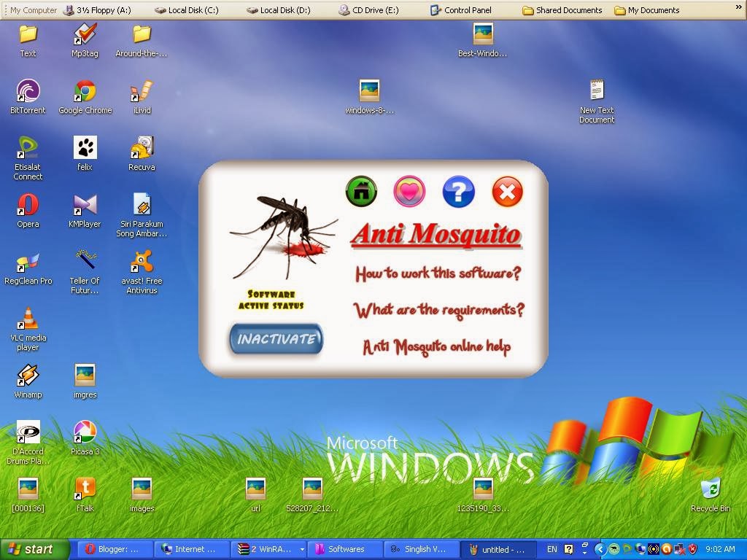Open Local Disk (C:) from top toolbar
The height and width of the screenshot is (560, 747).
pyautogui.click(x=187, y=10)
